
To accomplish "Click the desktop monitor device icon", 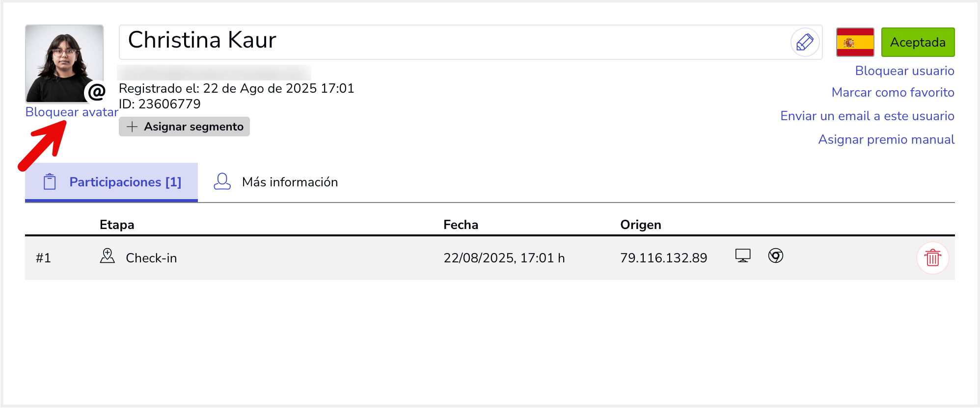I will click(743, 255).
